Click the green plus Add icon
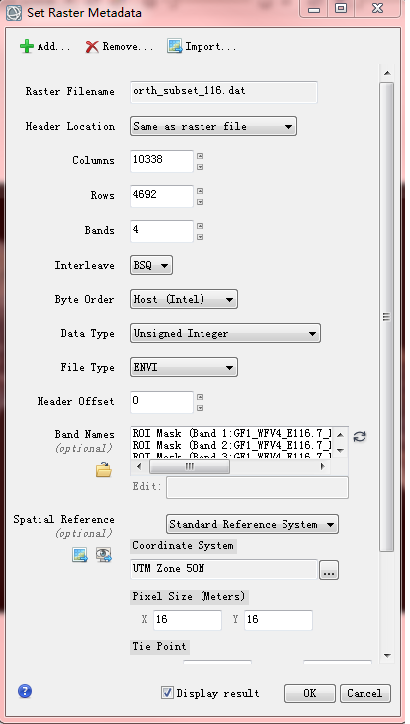 click(x=27, y=47)
